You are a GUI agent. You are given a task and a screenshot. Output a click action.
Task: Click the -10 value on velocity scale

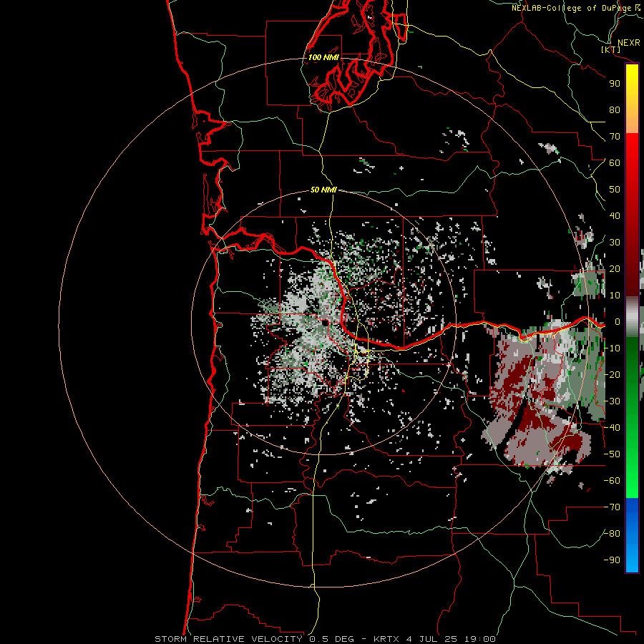click(612, 348)
